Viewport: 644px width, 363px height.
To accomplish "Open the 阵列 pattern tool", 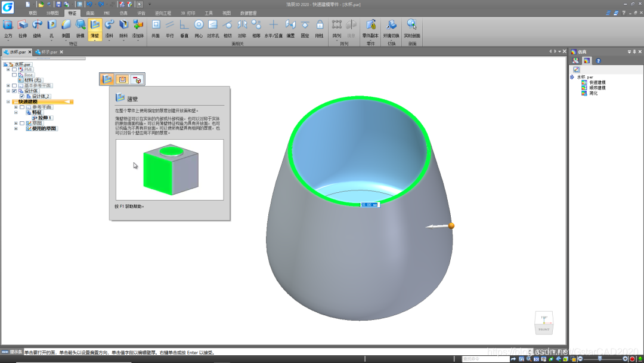I will 337,29.
